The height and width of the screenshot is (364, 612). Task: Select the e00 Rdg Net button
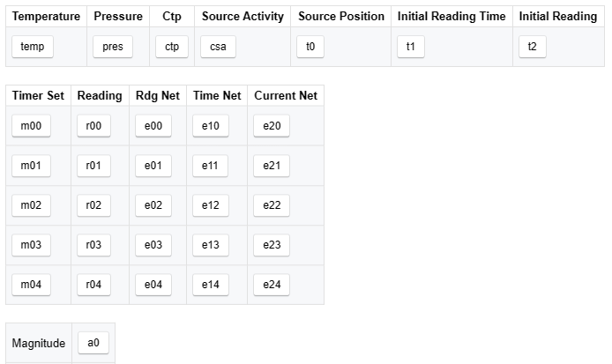coord(153,126)
